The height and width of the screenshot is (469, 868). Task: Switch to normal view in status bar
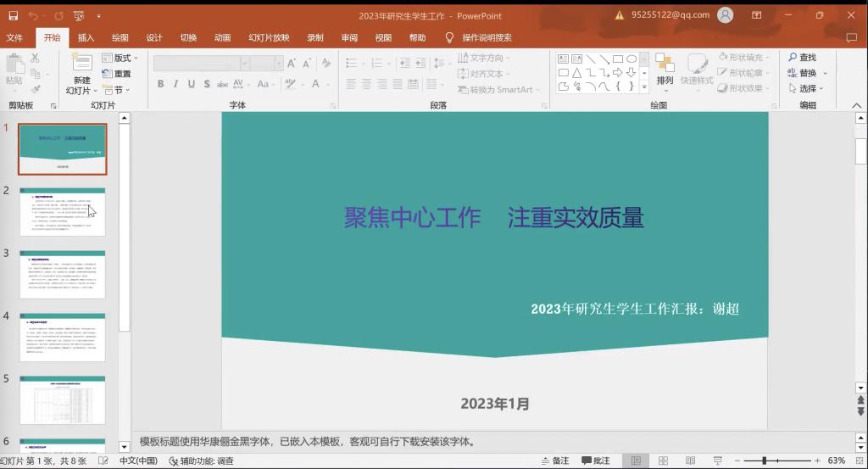[637, 461]
